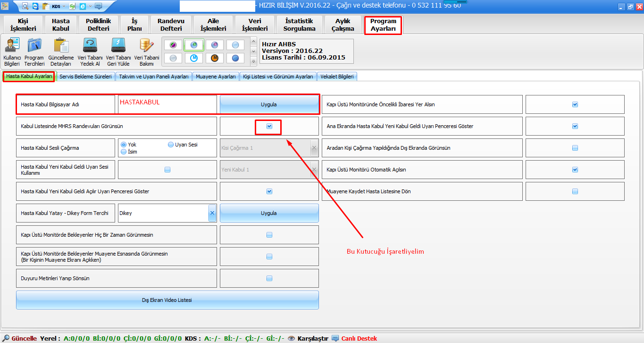Click Karşılaştır eye icon in status bar

coord(292,338)
